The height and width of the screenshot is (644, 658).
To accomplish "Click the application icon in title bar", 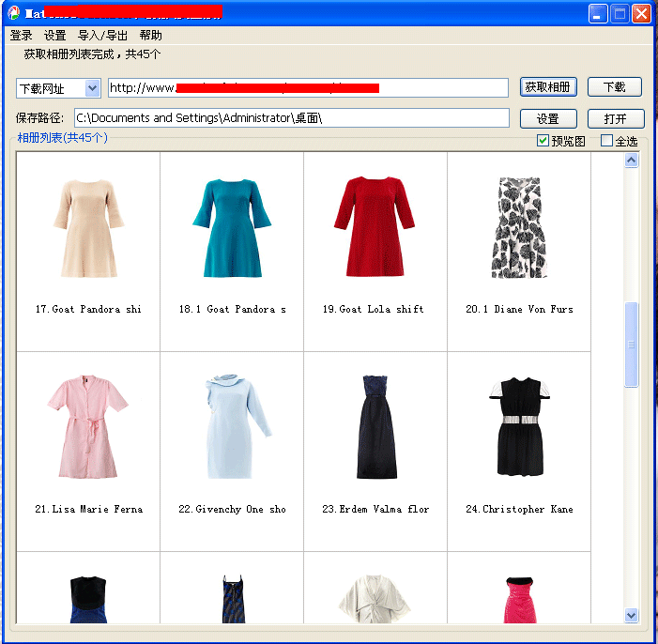I will [x=13, y=13].
